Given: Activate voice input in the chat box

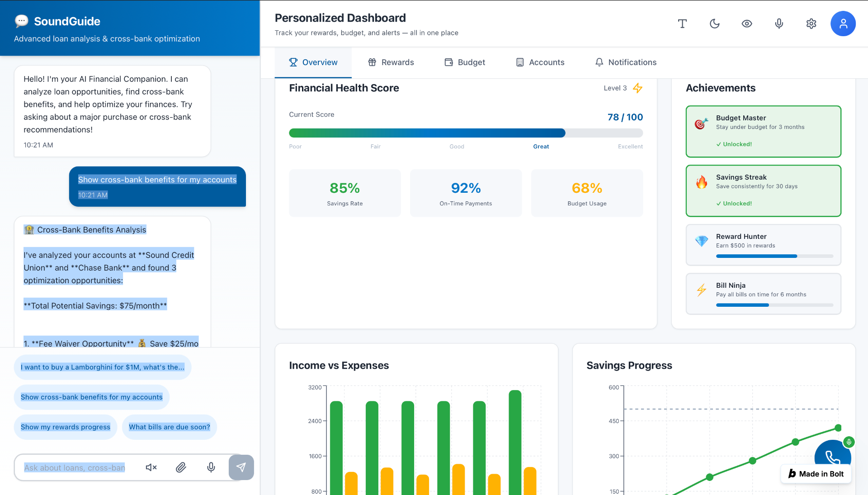Looking at the screenshot, I should click(211, 467).
